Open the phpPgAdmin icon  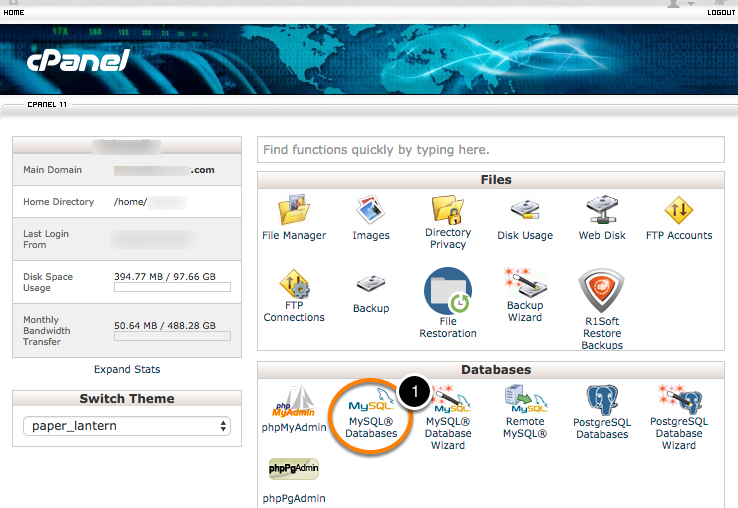click(294, 469)
